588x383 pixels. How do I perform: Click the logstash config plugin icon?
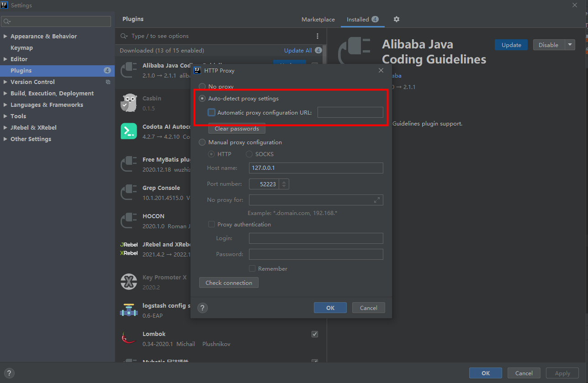(x=129, y=310)
